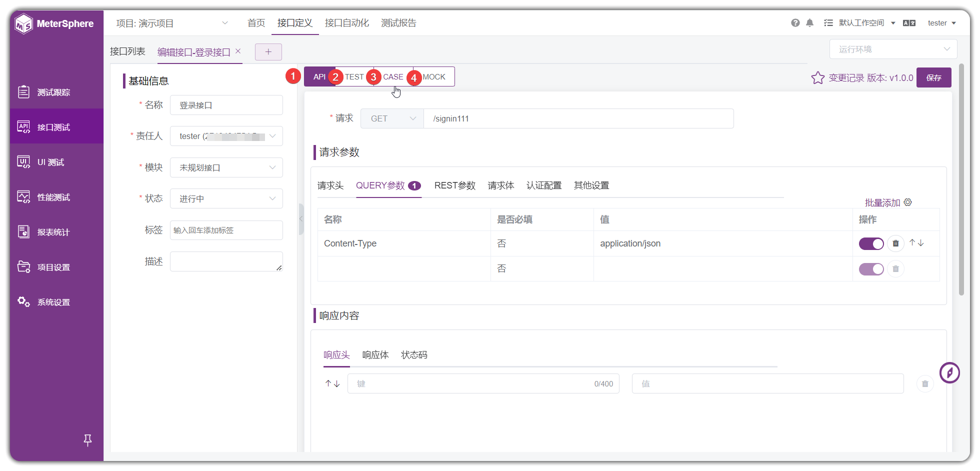Close the 编辑接口-登录接口 tab
The width and height of the screenshot is (980, 471).
(238, 51)
